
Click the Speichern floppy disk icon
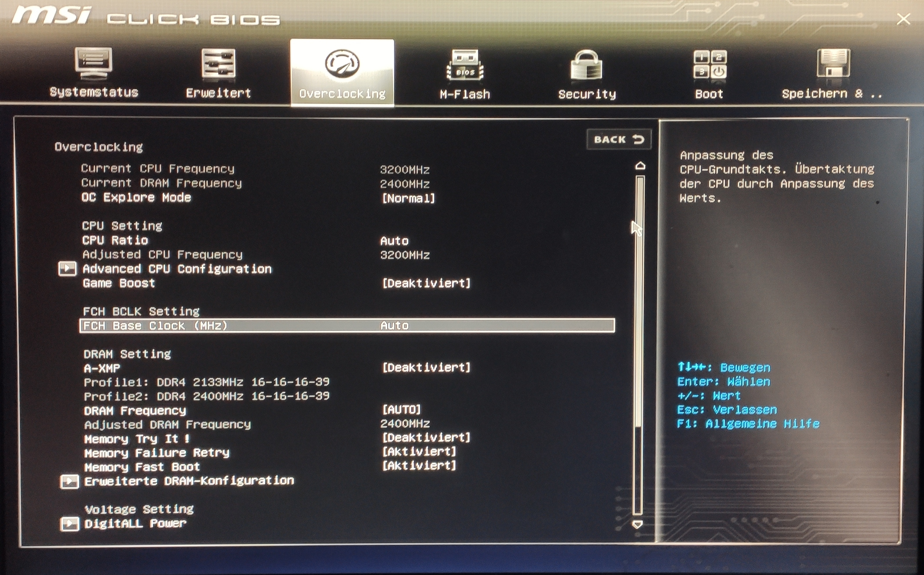point(833,63)
